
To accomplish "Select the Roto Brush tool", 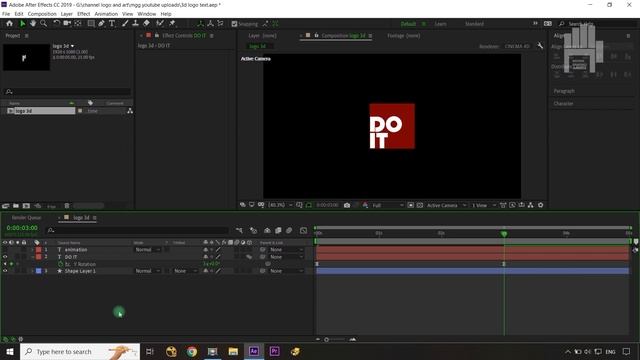I will (160, 24).
